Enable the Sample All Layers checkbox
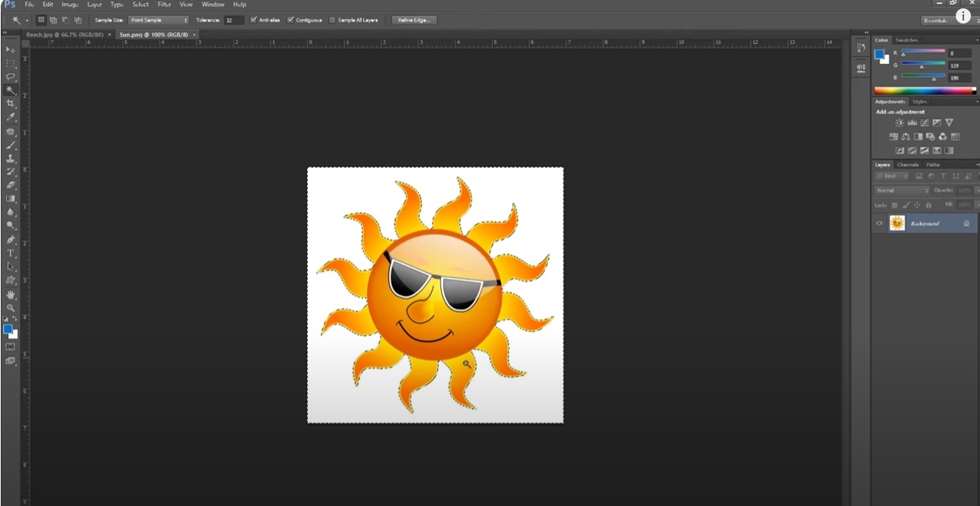This screenshot has height=506, width=980. pos(332,20)
